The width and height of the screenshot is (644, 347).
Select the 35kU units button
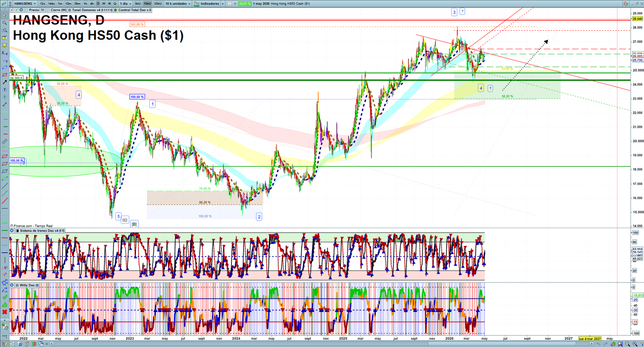pos(157,4)
